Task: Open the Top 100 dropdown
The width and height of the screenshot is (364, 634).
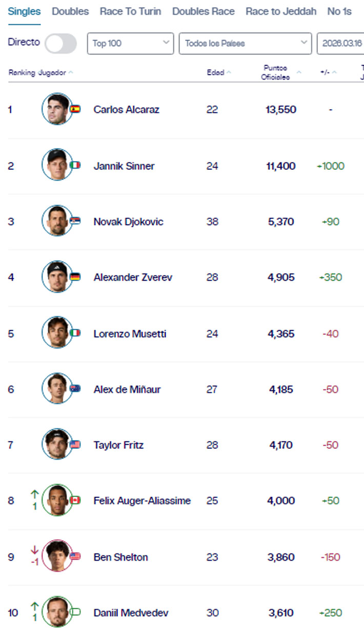Action: (x=130, y=44)
